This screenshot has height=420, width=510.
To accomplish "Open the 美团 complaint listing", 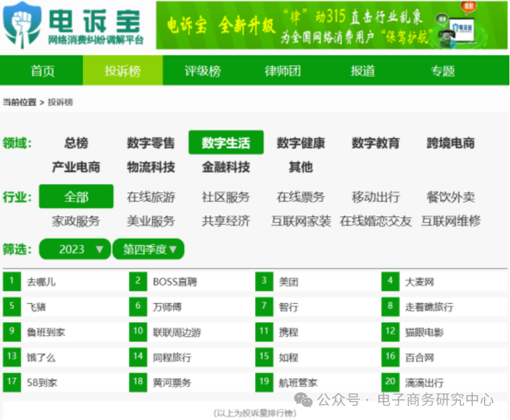I will (x=289, y=281).
